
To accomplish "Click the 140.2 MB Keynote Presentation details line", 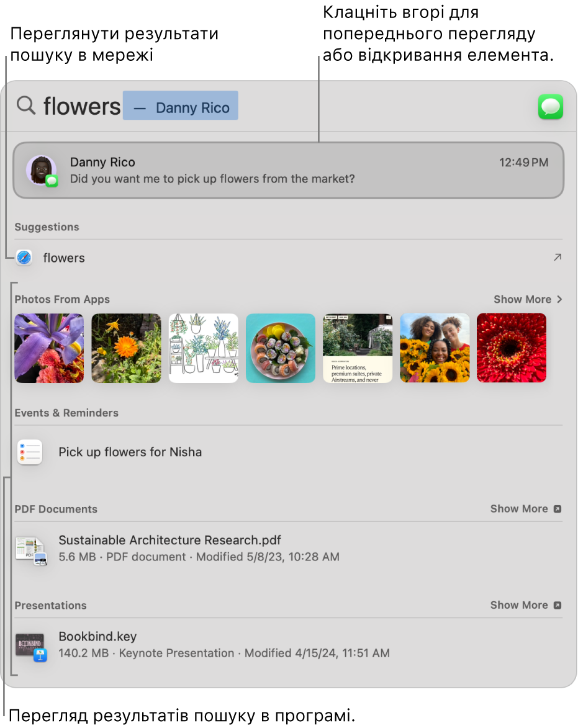I will (224, 654).
